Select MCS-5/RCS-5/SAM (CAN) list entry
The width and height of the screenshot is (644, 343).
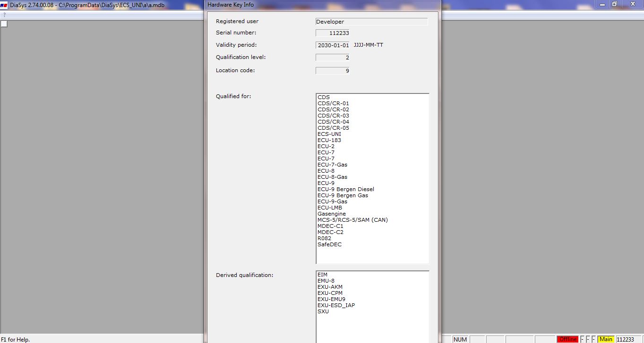click(352, 220)
